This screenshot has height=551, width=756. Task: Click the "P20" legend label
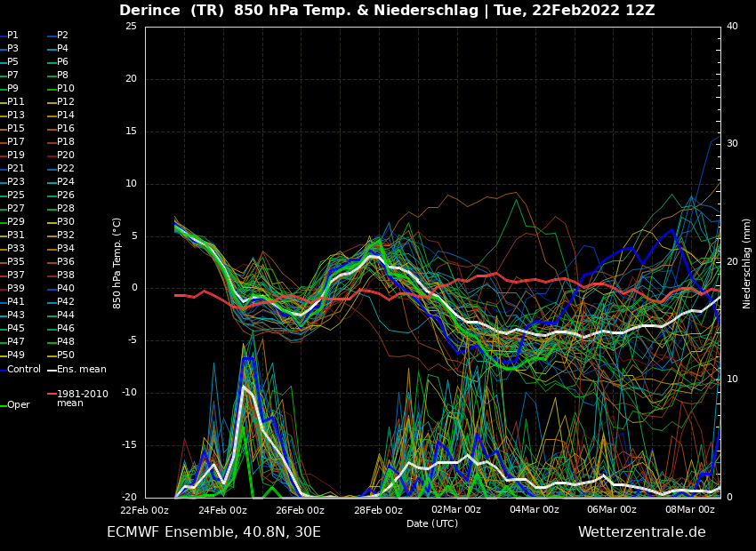point(66,156)
